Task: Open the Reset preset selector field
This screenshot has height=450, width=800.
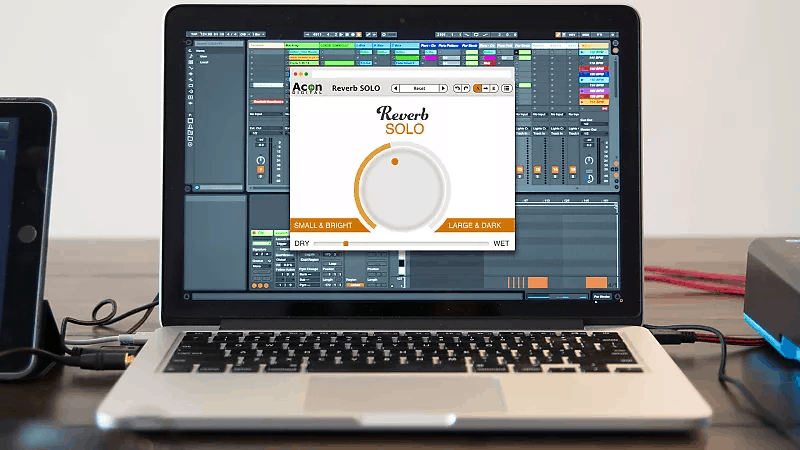Action: [419, 88]
